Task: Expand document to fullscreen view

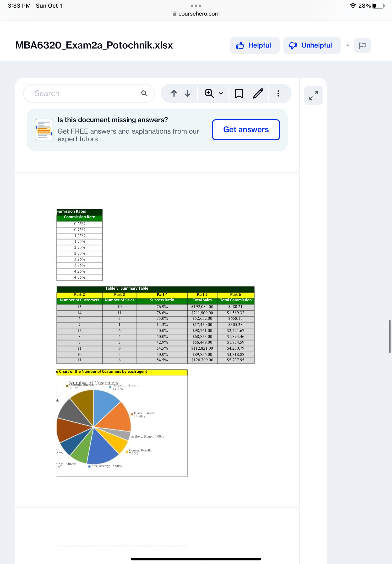Action: 313,95
